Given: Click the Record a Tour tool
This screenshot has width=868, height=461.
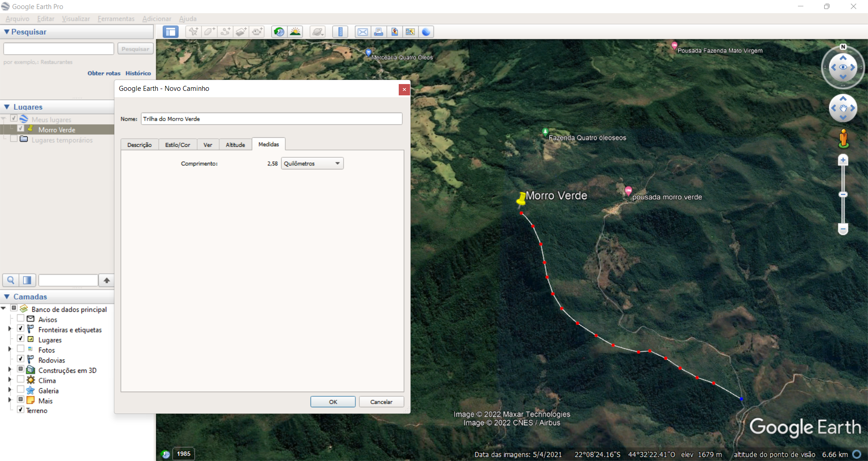Looking at the screenshot, I should click(x=257, y=32).
